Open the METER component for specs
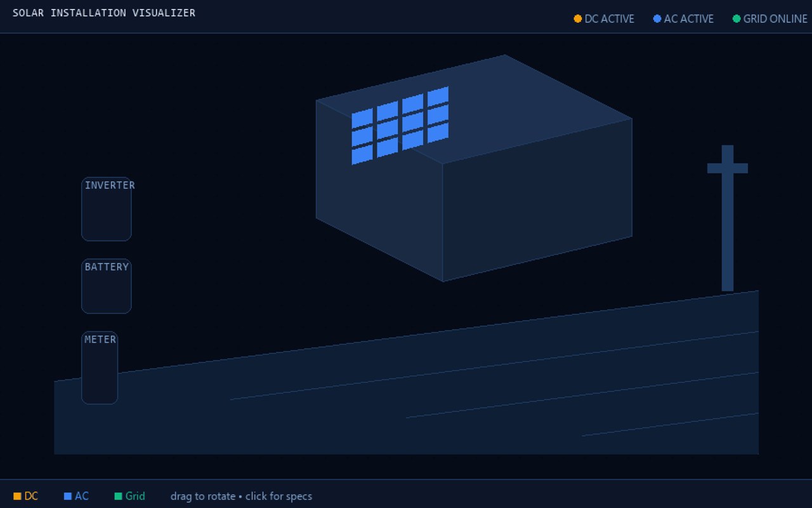812x508 pixels. tap(100, 368)
